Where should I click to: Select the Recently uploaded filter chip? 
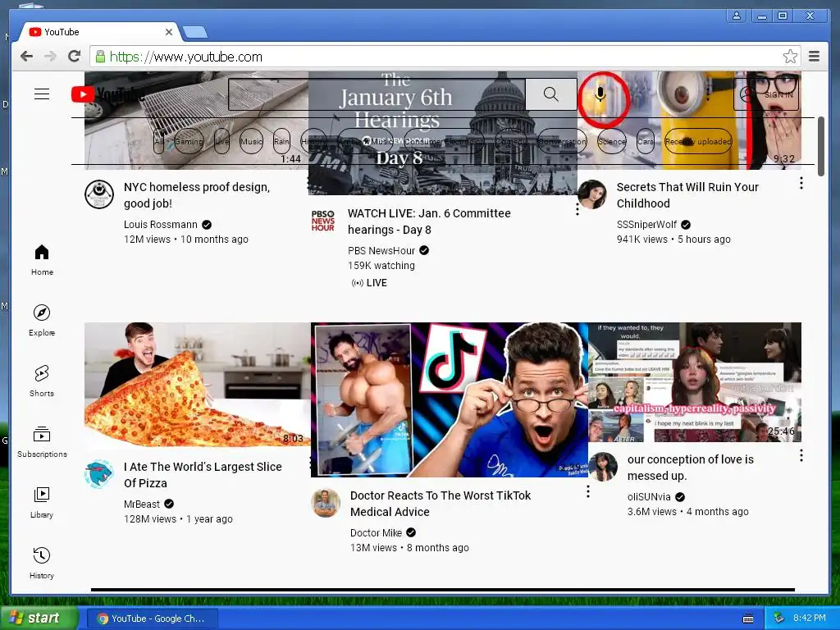coord(698,141)
